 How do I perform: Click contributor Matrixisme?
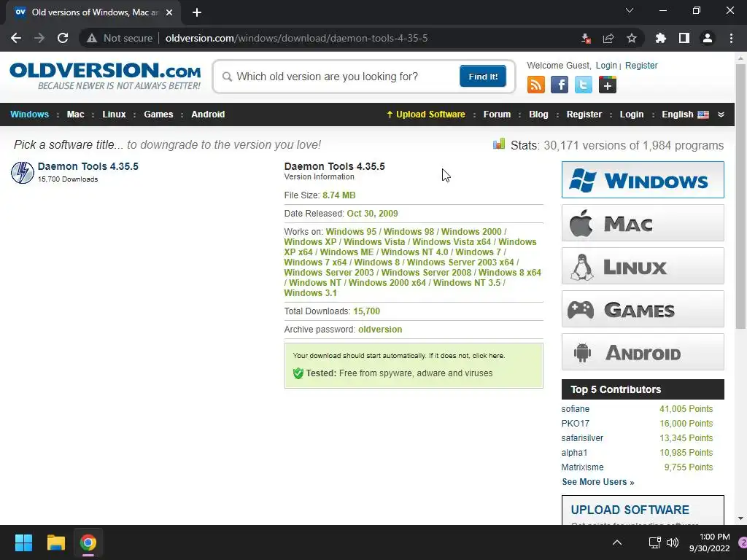click(x=582, y=467)
